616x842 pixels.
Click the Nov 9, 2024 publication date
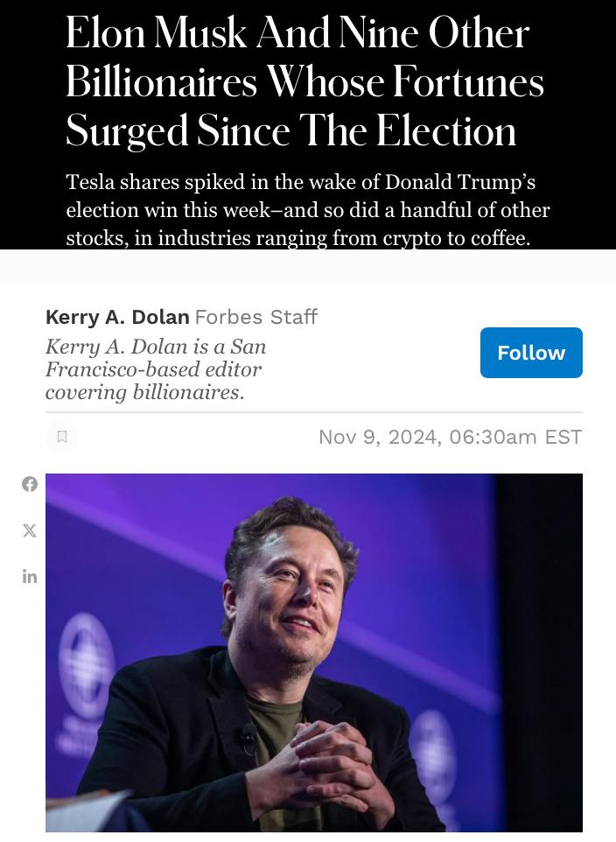(378, 437)
